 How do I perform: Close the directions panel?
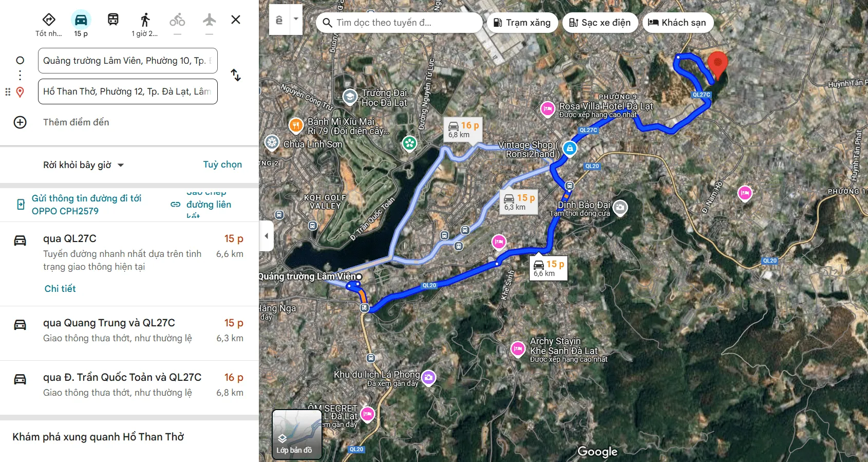236,20
